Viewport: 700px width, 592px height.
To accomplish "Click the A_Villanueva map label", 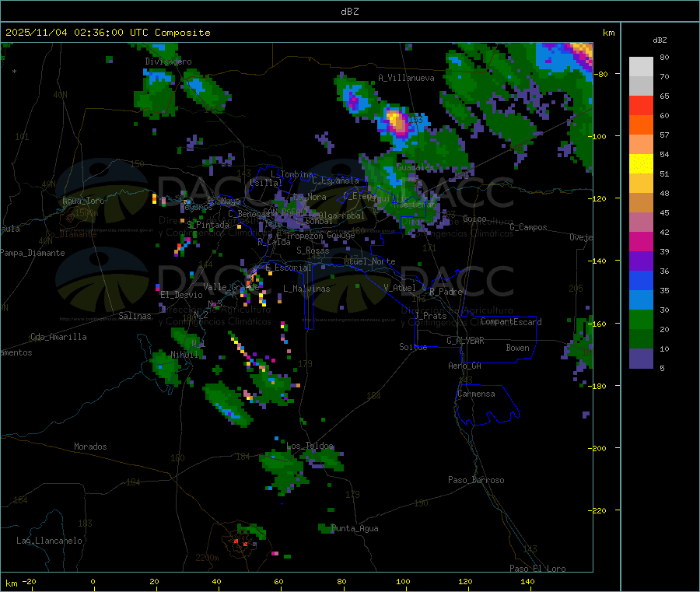I will pyautogui.click(x=406, y=78).
